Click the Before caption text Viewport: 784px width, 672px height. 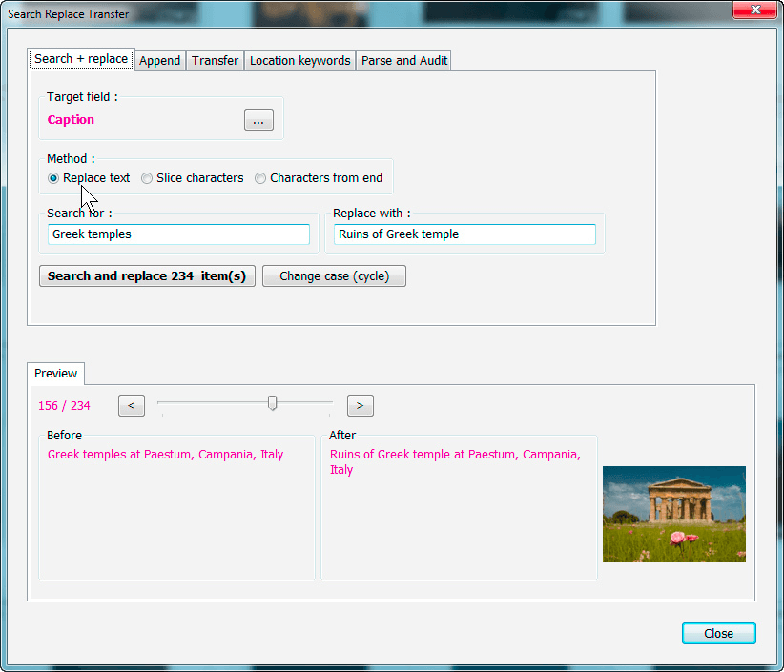(166, 454)
